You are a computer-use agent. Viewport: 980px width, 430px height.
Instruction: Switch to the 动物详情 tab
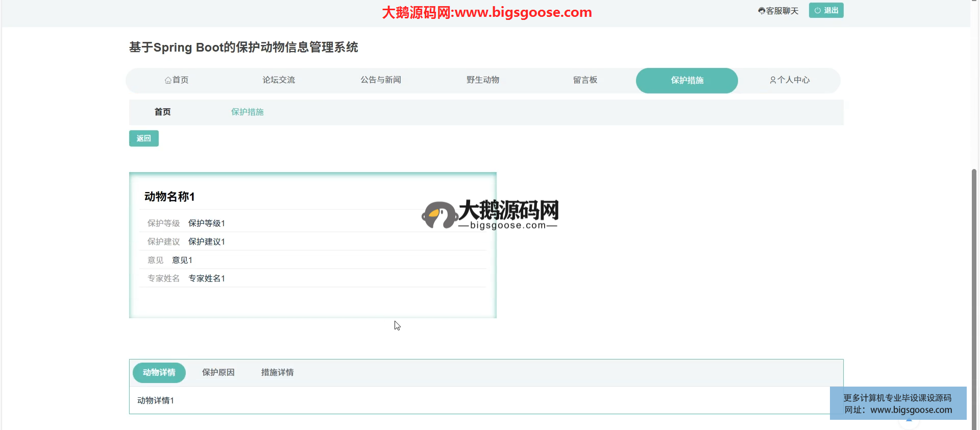(x=159, y=372)
